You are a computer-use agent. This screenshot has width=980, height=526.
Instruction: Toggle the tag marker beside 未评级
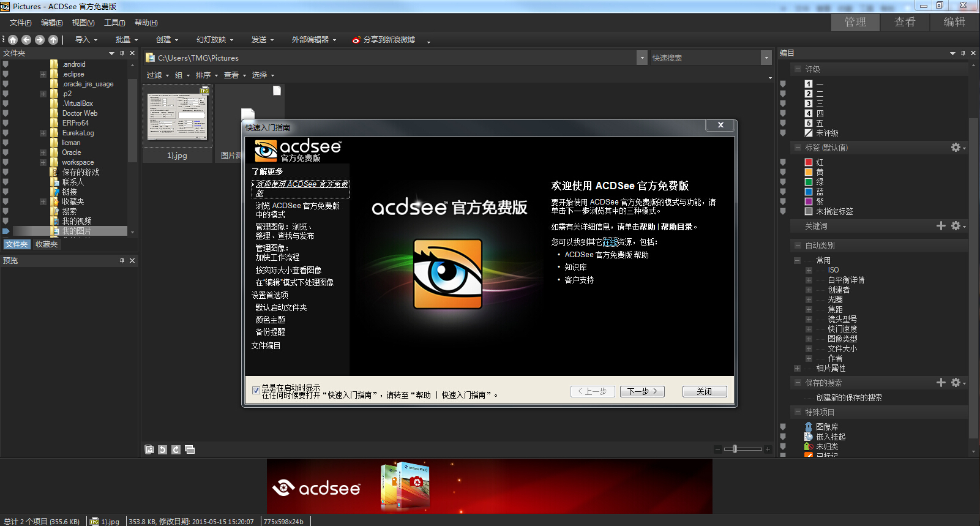point(783,133)
